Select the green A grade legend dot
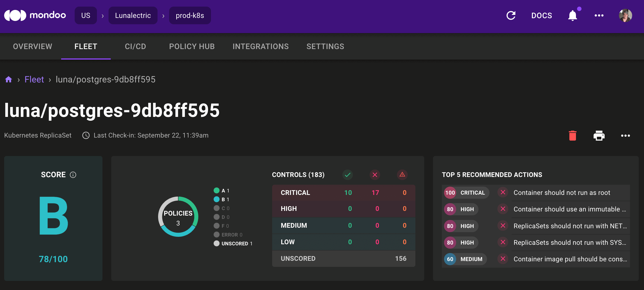Image resolution: width=644 pixels, height=290 pixels. (x=217, y=190)
